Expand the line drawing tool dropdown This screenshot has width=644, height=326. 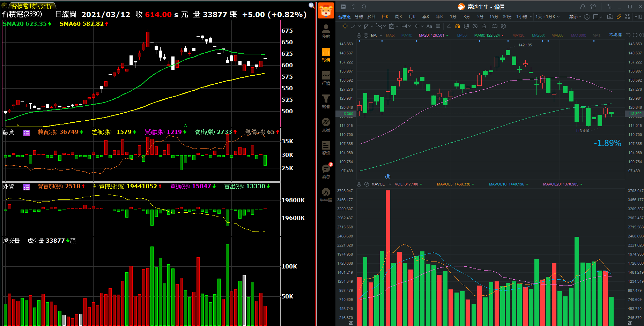359,26
